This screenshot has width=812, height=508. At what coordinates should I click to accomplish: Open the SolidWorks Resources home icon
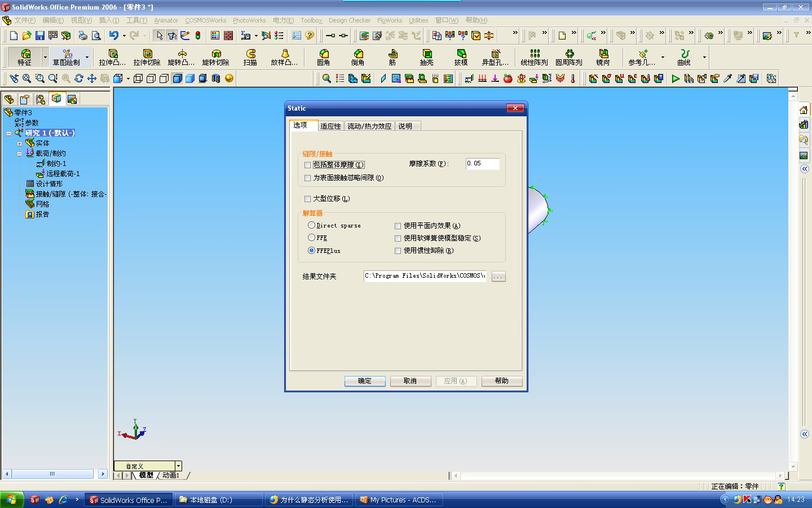(804, 110)
